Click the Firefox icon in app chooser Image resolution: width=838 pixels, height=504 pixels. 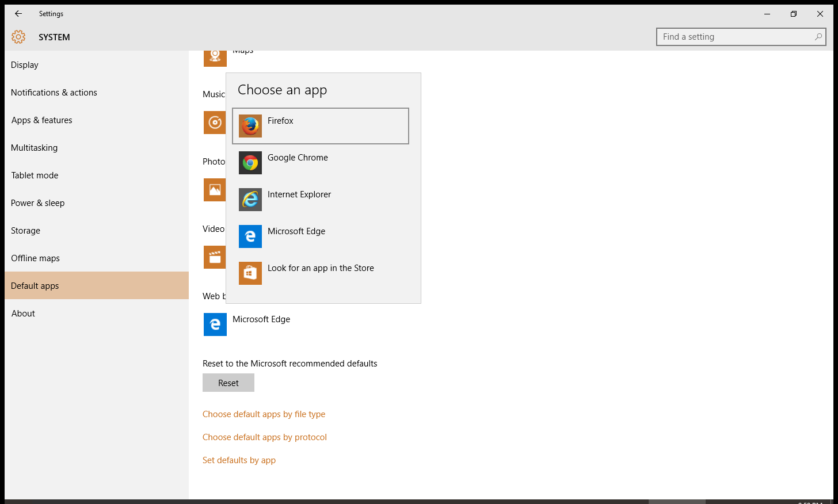click(x=250, y=126)
